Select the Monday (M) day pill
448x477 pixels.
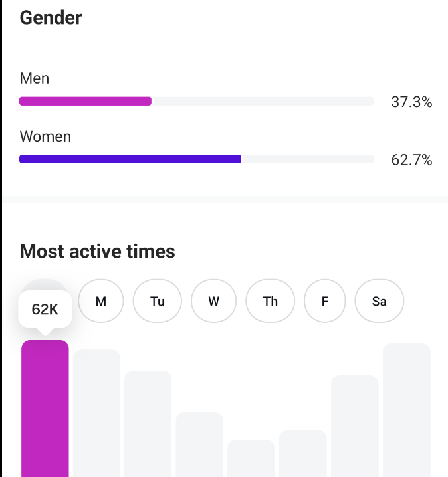[x=101, y=301]
